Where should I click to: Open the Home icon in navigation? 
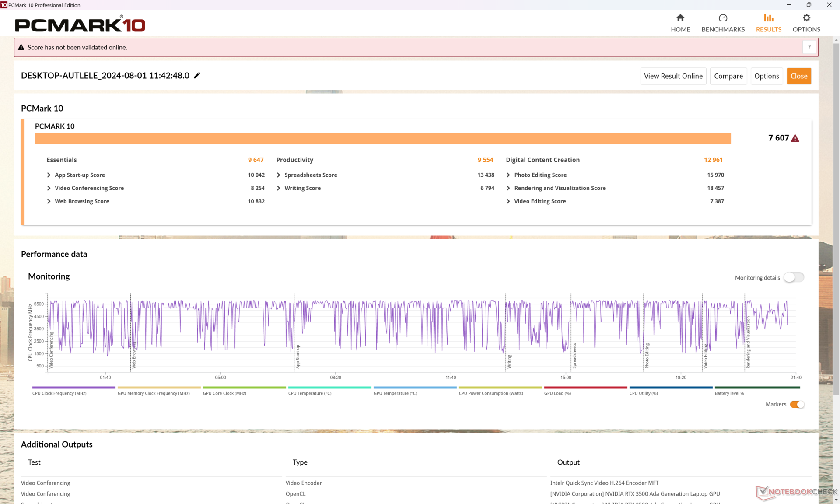point(680,18)
